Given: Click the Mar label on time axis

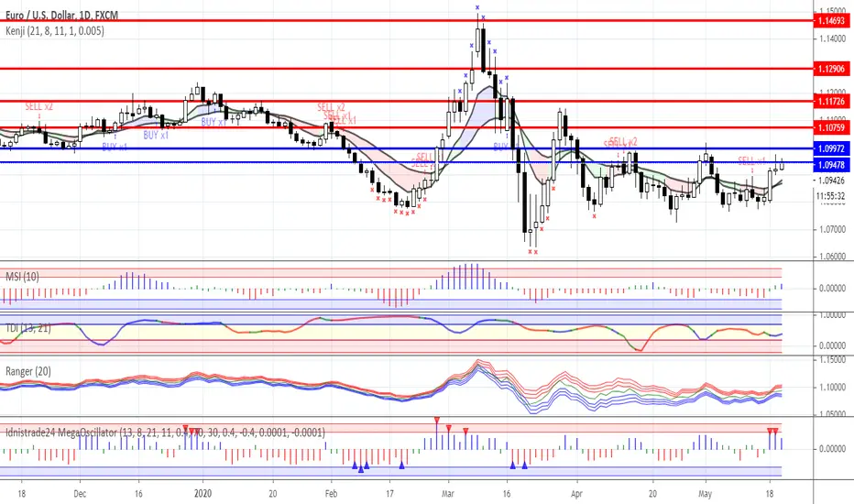Looking at the screenshot, I should pos(448,494).
